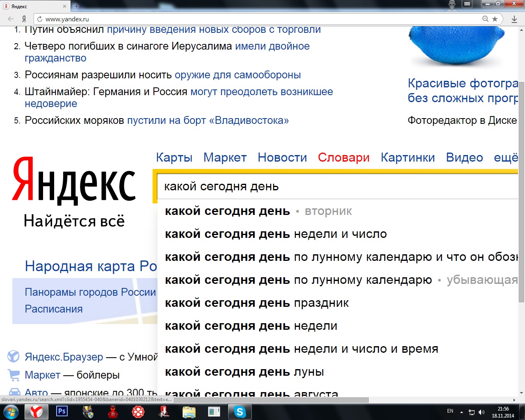Open the Словари service

coord(344,157)
